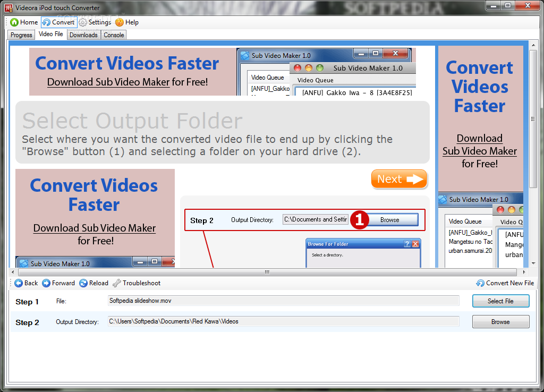Click the Sub Video Maker screenshot in right ad

coord(480,230)
